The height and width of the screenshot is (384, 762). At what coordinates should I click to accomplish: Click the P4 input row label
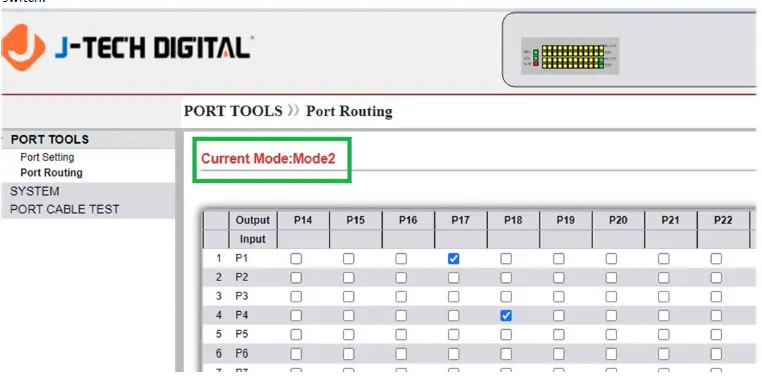(242, 315)
